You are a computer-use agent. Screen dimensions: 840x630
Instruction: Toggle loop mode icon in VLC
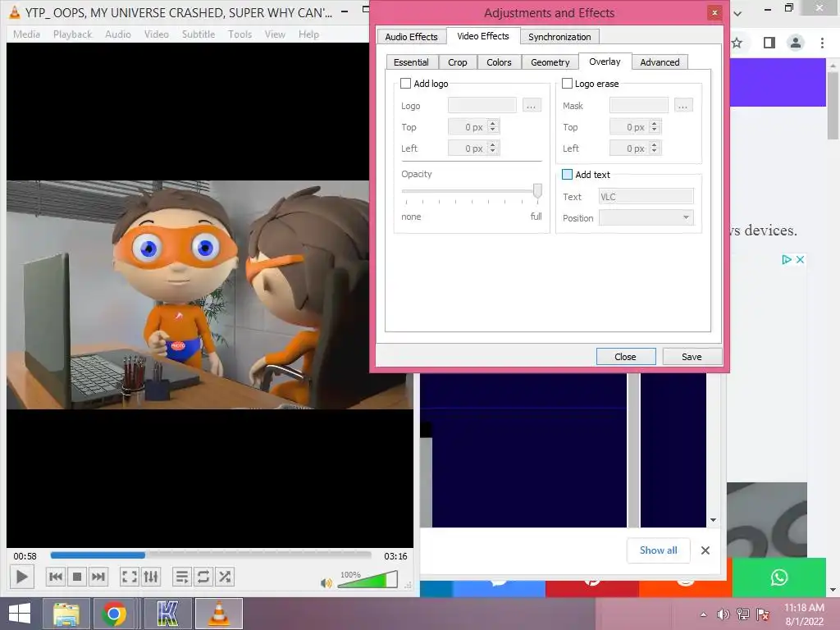(x=203, y=577)
